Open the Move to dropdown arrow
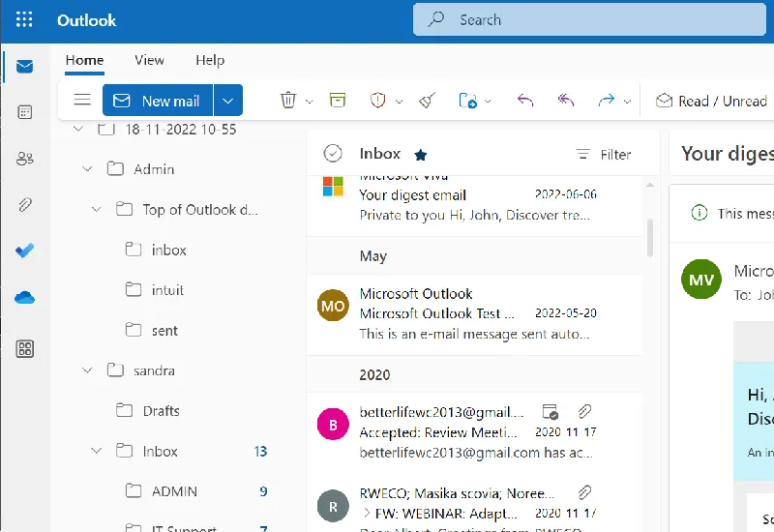774x532 pixels. 489,102
